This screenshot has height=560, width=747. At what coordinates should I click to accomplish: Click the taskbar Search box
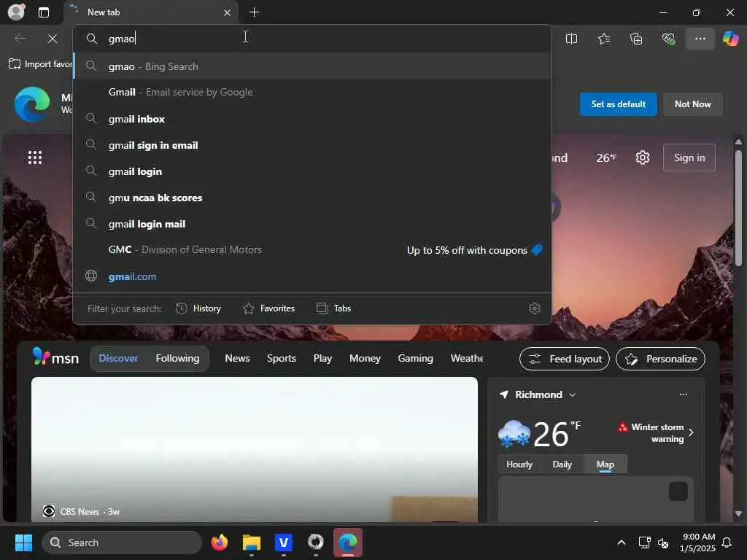pyautogui.click(x=122, y=542)
